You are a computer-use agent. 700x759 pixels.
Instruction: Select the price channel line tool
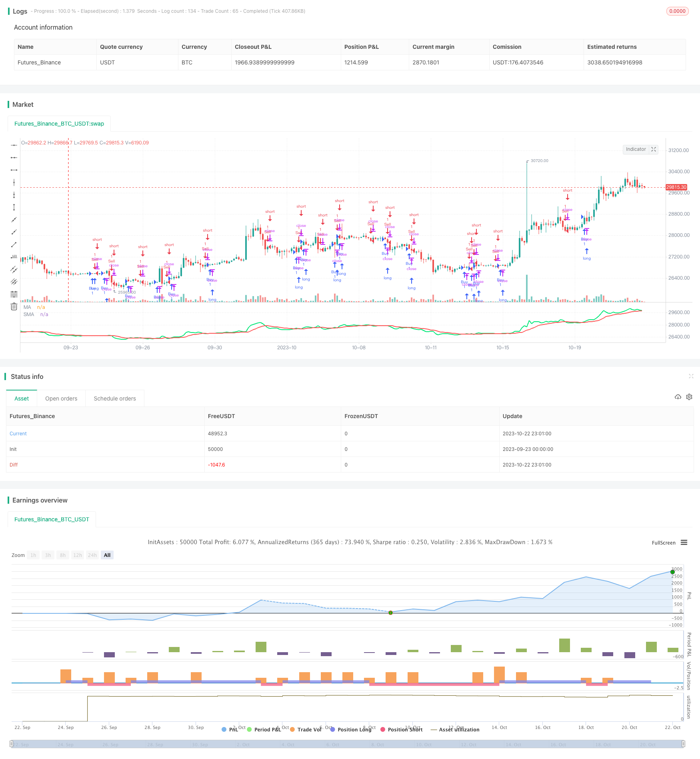14,282
